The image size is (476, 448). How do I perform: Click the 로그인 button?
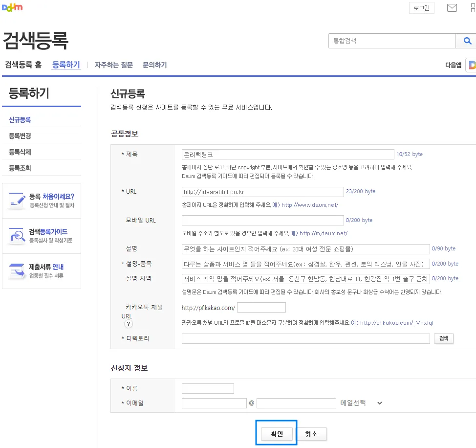click(422, 8)
